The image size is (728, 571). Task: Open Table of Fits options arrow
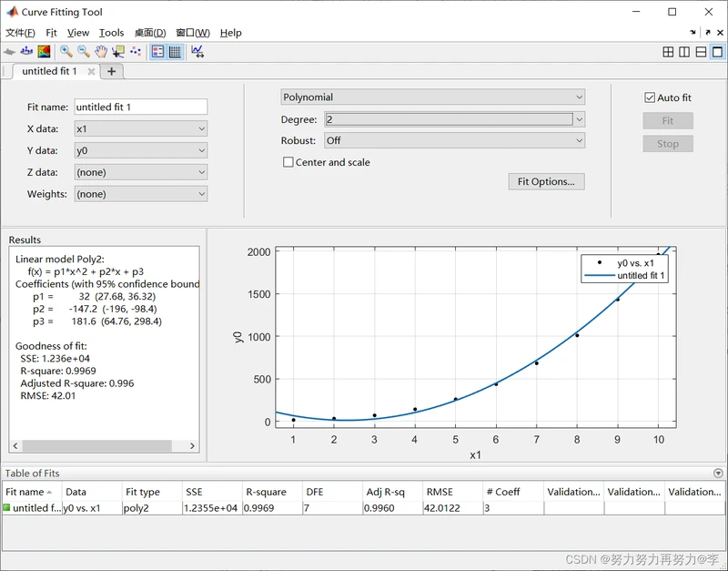point(718,473)
